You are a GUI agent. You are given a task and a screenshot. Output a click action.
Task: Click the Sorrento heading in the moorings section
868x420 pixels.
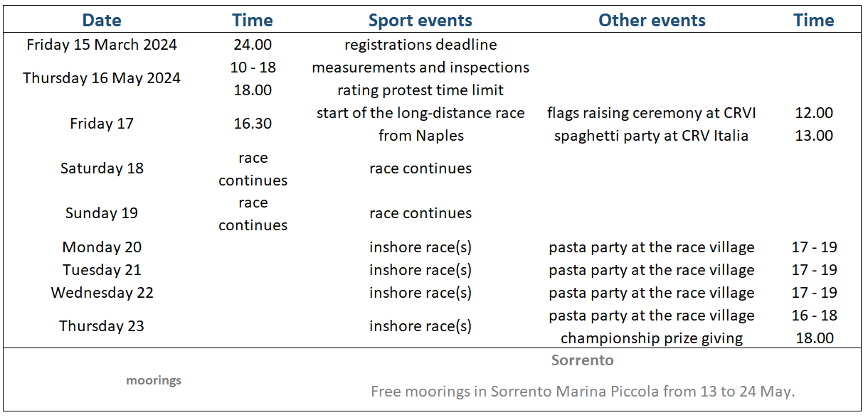click(x=582, y=360)
